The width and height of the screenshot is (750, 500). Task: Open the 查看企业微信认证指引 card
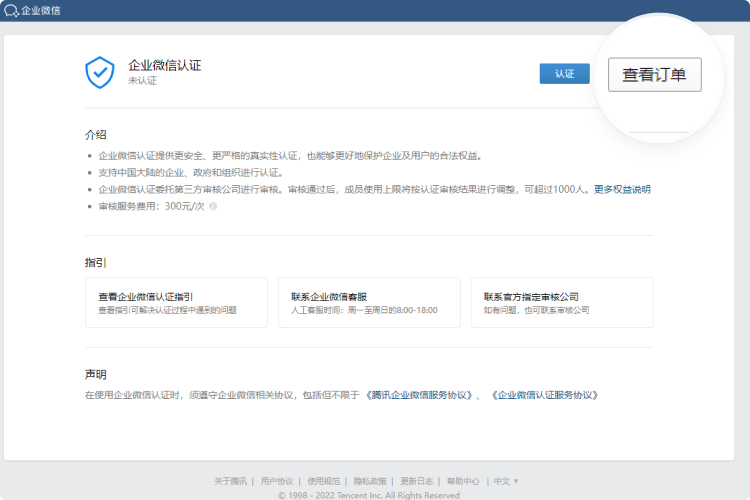pyautogui.click(x=176, y=302)
